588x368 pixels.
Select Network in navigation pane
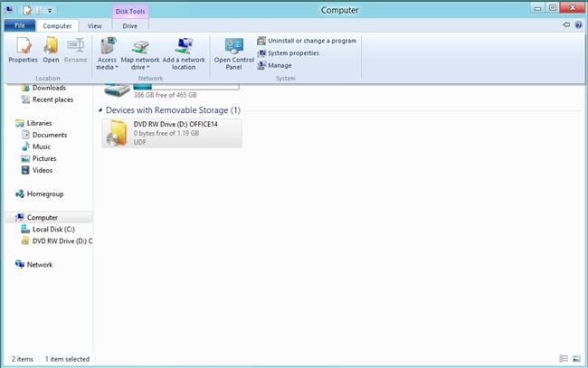pyautogui.click(x=40, y=265)
